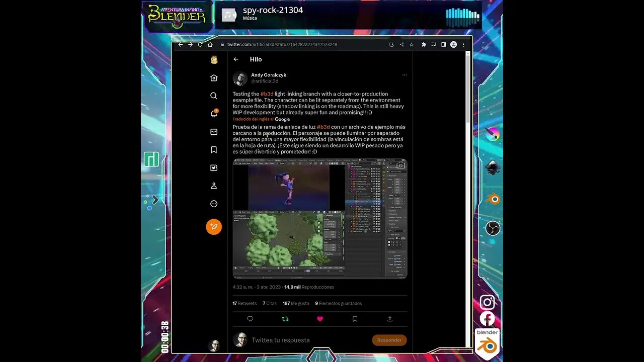The width and height of the screenshot is (644, 362).
Task: Click the twitter.com address bar URL
Action: pos(282,44)
